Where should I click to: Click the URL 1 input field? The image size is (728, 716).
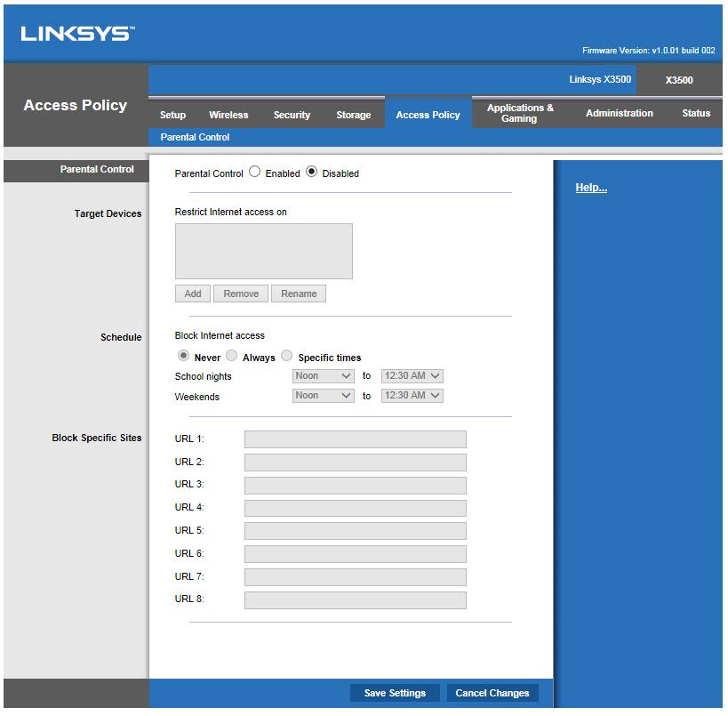pos(356,439)
